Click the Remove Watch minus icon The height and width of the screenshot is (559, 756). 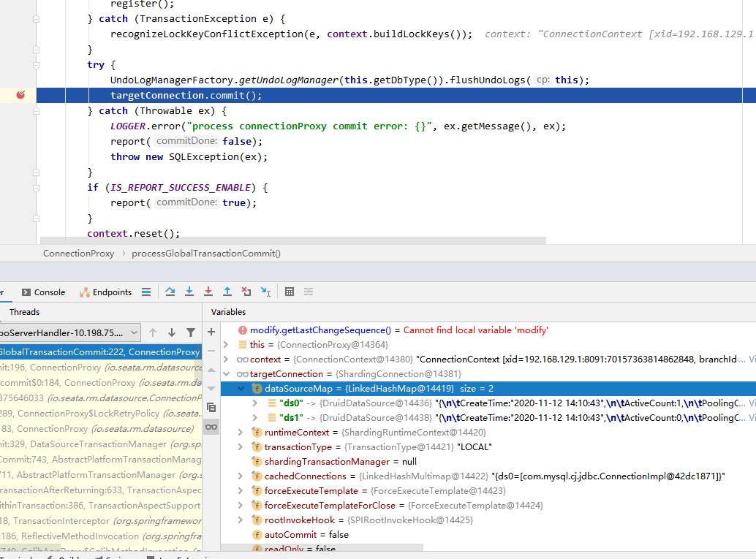tap(211, 351)
